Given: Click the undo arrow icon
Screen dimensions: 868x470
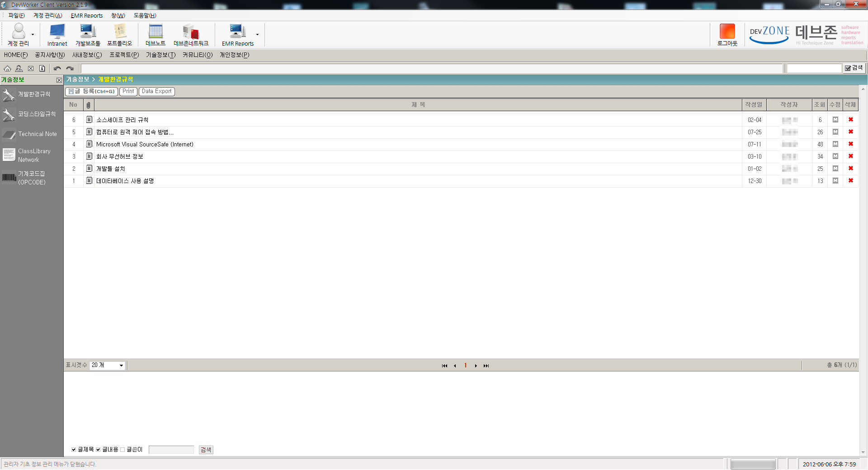Looking at the screenshot, I should [57, 69].
